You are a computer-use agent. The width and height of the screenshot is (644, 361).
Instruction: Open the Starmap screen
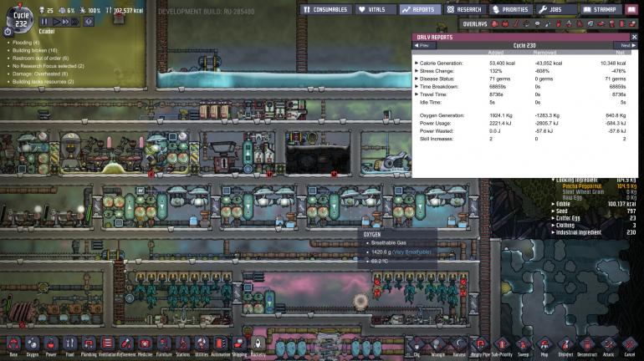point(601,9)
